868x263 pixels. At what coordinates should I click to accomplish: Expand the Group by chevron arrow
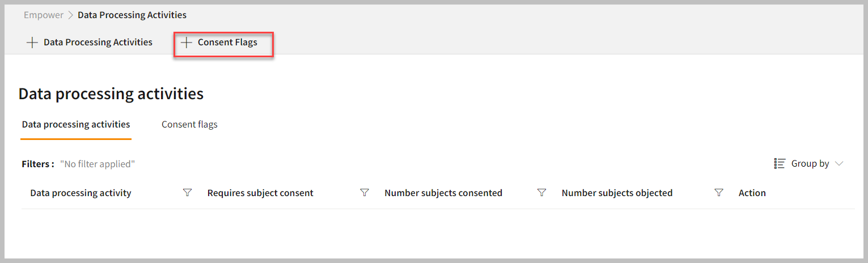839,163
